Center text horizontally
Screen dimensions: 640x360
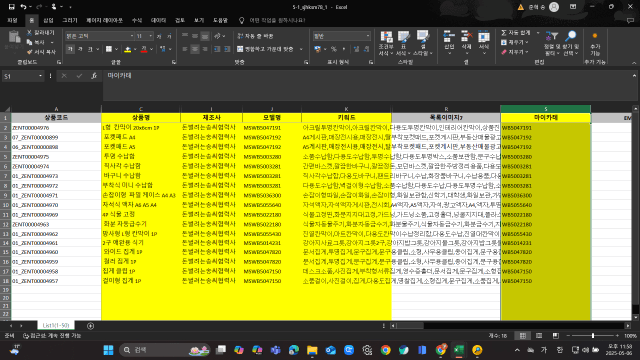click(195, 49)
